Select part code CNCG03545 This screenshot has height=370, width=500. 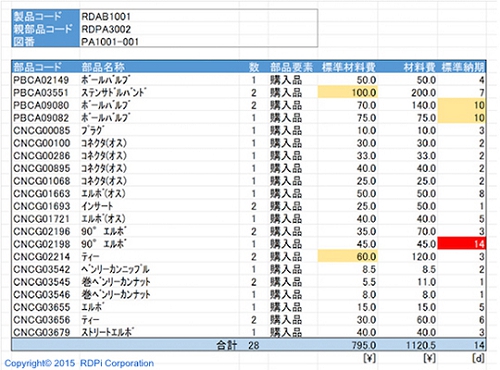point(42,282)
